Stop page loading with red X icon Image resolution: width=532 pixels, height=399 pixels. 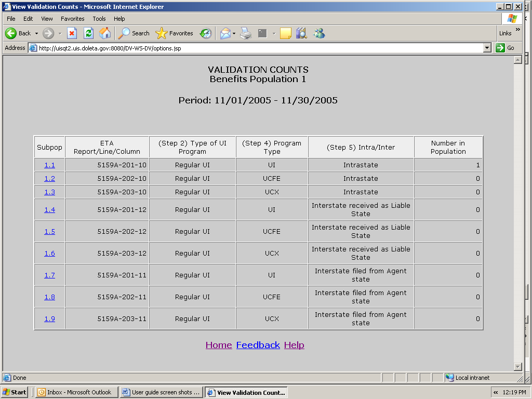[x=72, y=33]
